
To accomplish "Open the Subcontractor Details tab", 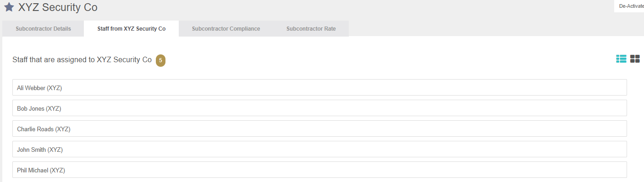I will pos(43,28).
